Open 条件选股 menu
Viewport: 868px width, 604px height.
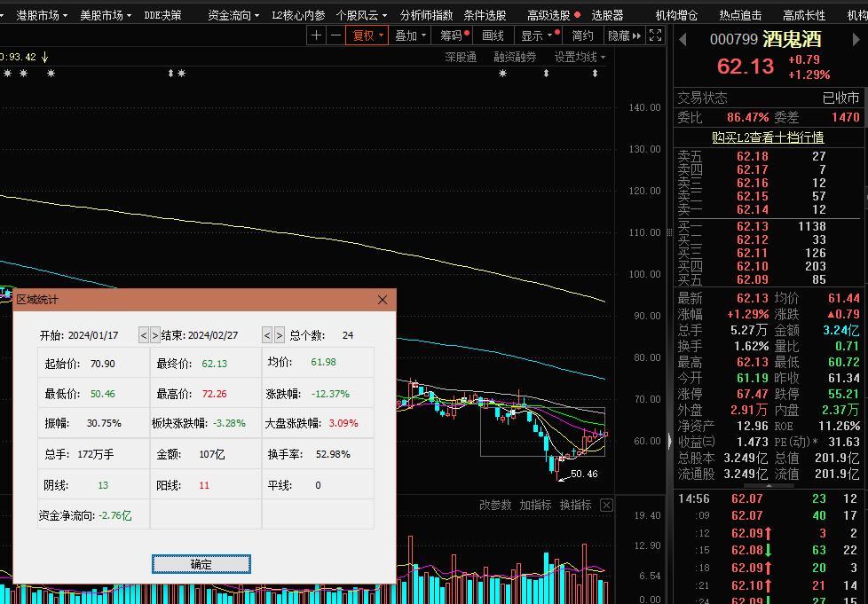pos(485,15)
